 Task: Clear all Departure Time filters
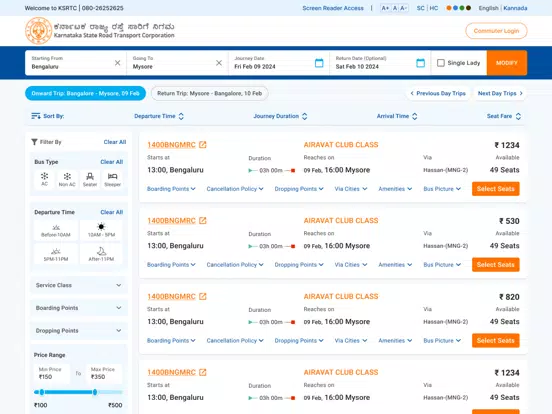coord(112,212)
